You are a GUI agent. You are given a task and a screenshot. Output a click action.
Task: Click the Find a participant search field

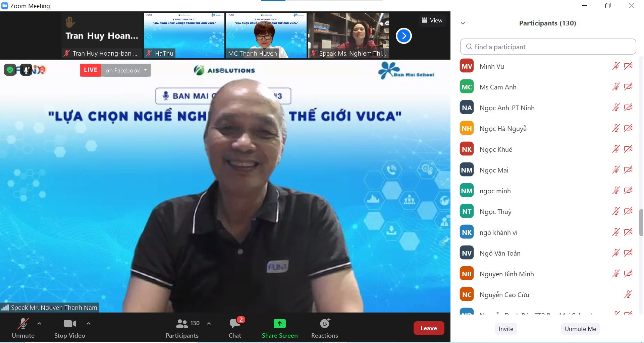pos(548,47)
